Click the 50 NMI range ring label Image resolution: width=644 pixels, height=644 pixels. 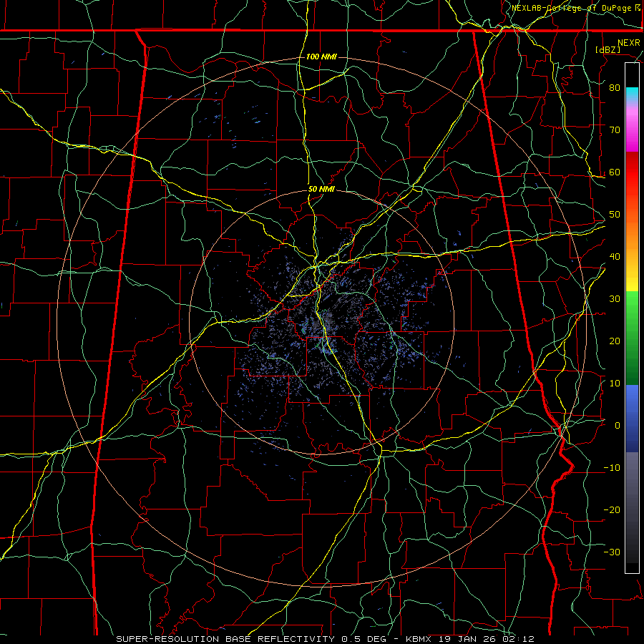[321, 190]
